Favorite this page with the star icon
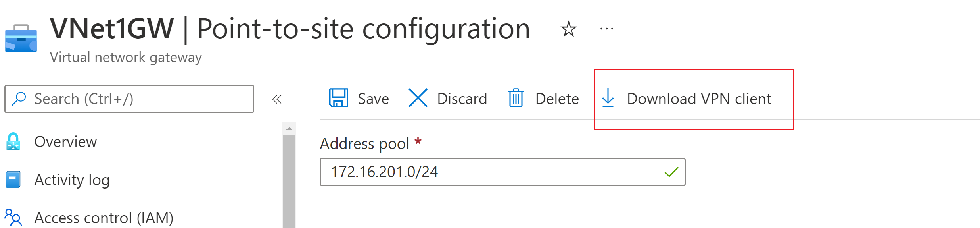 point(568,29)
